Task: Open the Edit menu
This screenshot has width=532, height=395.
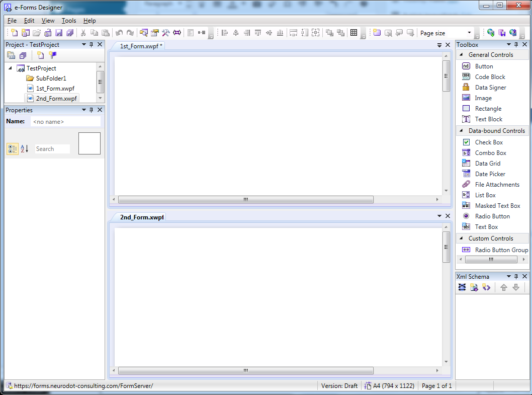Action: (x=29, y=20)
